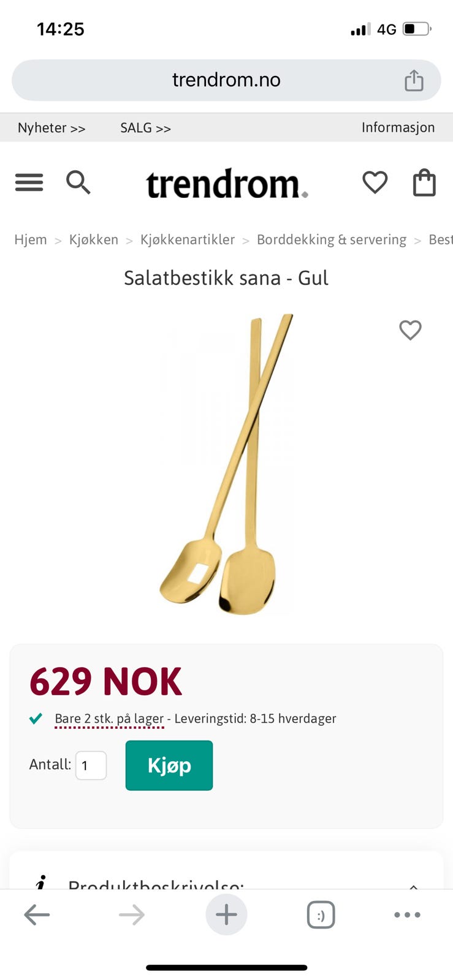Open the Nyheter menu link
The height and width of the screenshot is (980, 453).
click(51, 127)
